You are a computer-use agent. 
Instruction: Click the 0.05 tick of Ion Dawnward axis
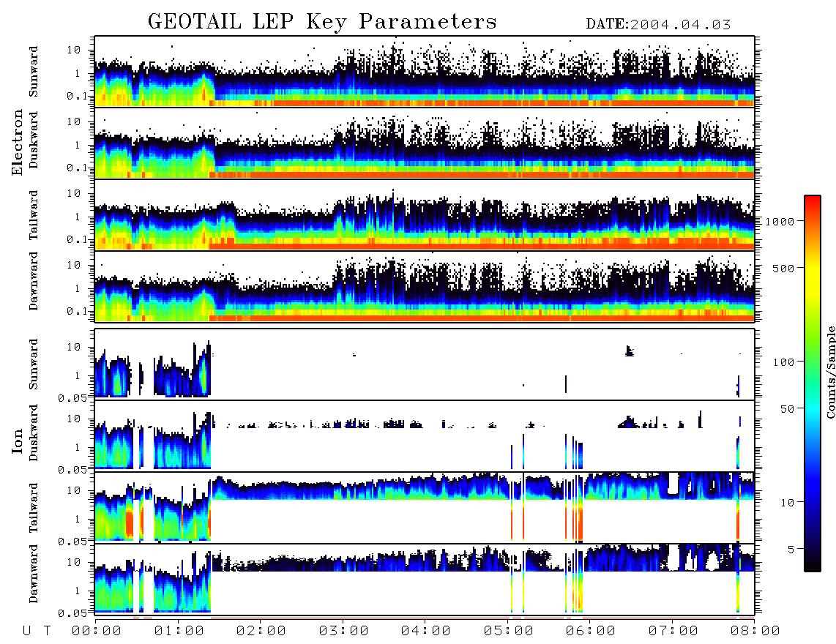(x=73, y=613)
